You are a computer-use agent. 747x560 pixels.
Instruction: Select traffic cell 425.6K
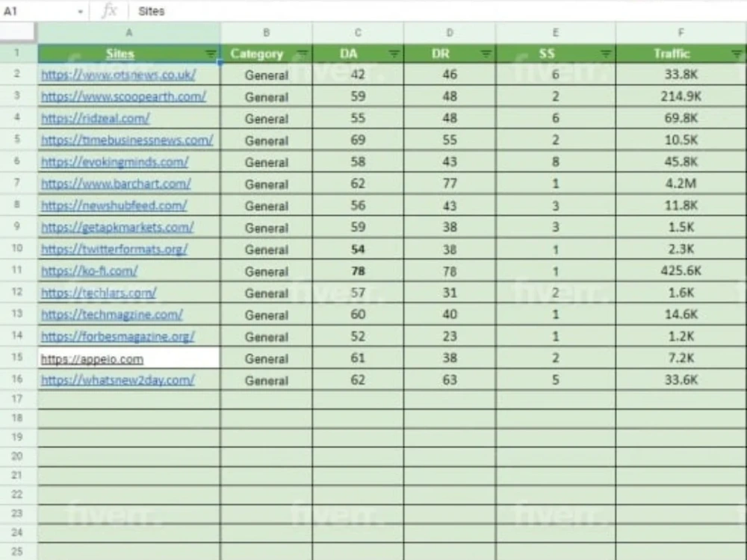(681, 272)
